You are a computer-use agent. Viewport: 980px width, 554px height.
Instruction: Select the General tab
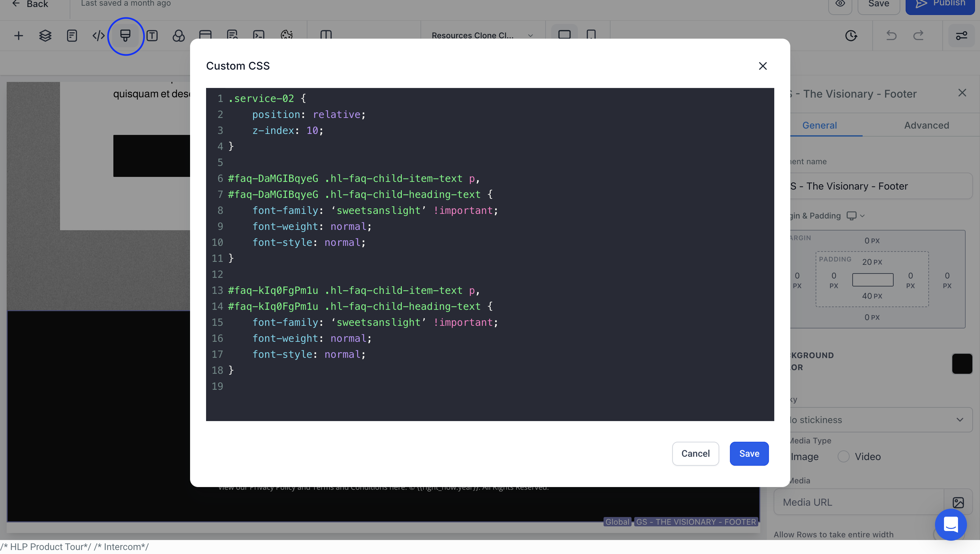[x=819, y=125]
